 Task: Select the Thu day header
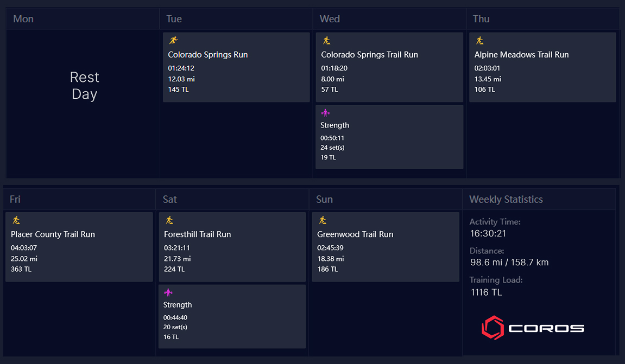tap(481, 19)
